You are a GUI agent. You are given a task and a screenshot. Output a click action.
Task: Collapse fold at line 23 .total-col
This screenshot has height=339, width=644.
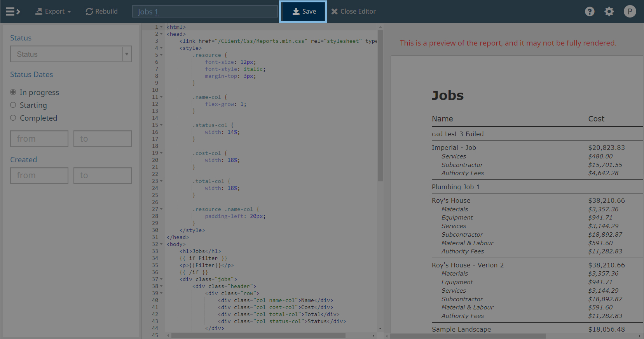click(x=161, y=181)
